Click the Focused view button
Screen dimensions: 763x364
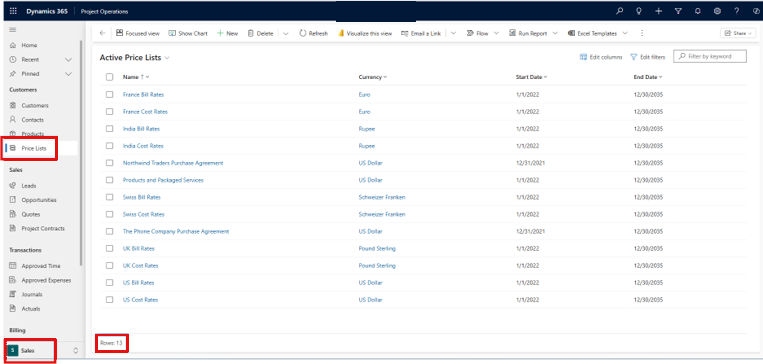[138, 34]
